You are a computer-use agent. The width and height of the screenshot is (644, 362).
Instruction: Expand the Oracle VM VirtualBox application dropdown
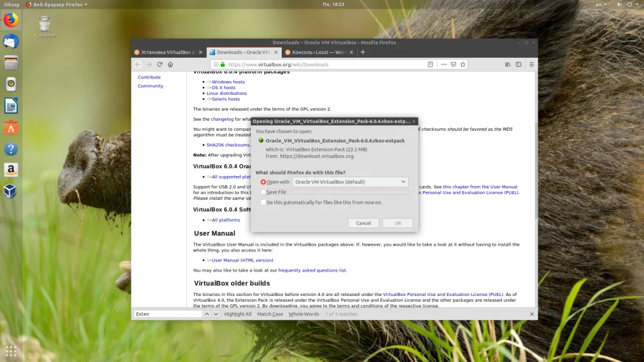click(350, 182)
